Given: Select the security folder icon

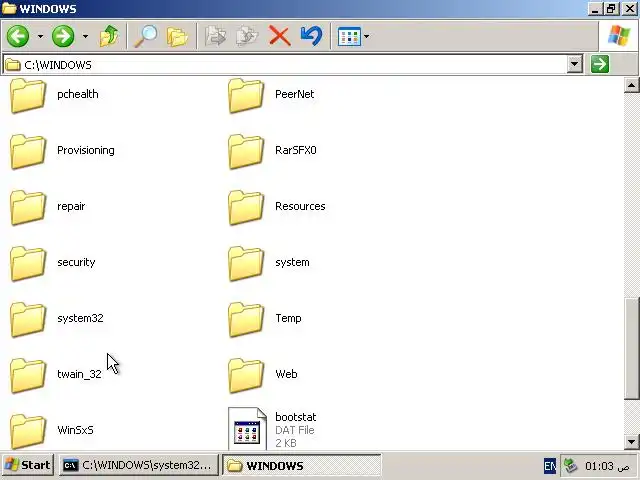Looking at the screenshot, I should tap(28, 263).
